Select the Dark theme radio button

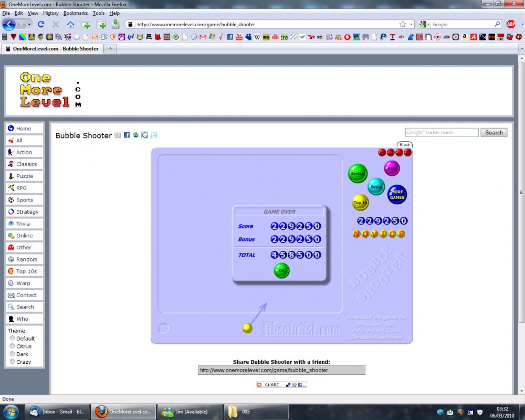13,354
